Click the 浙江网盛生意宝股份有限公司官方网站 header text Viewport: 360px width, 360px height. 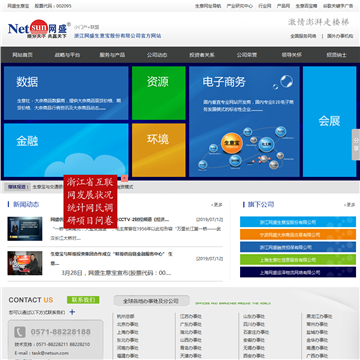[x=118, y=36]
